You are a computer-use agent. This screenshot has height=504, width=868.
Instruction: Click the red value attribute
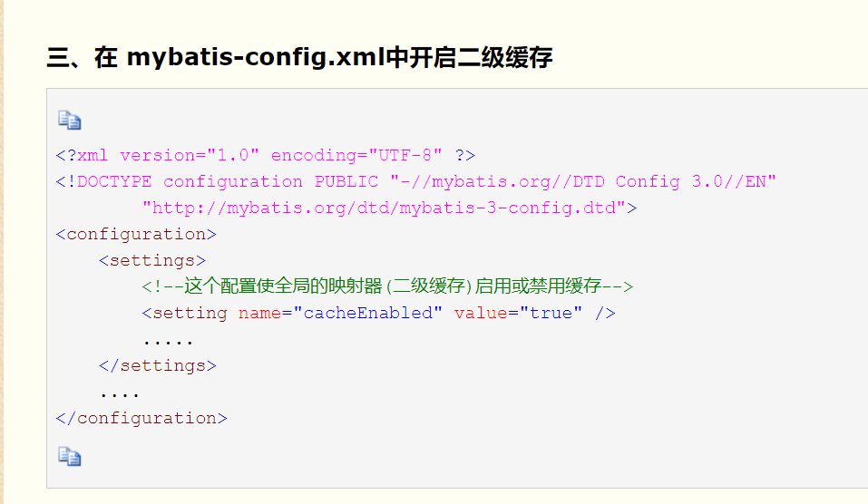pyautogui.click(x=481, y=313)
